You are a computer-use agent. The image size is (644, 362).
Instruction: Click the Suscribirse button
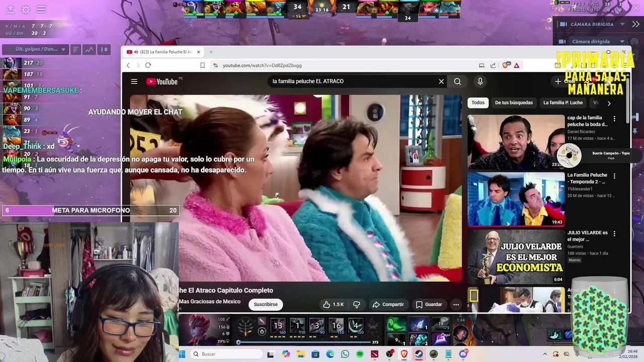[266, 304]
